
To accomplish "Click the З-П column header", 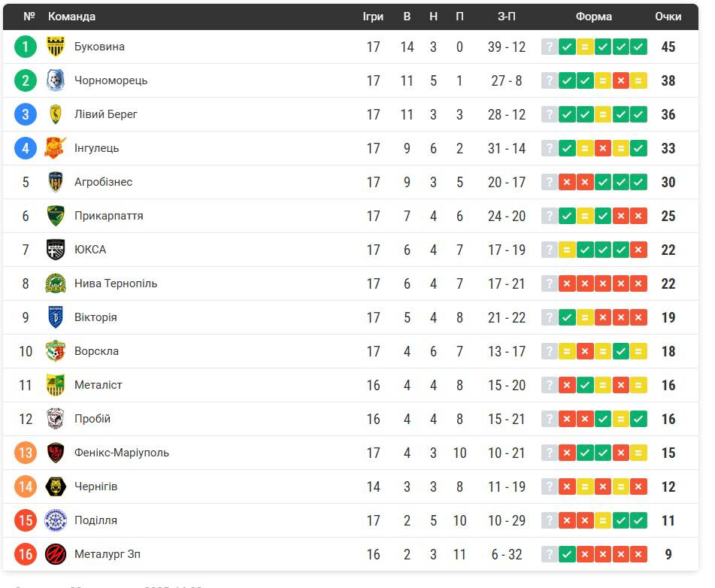I will tap(507, 17).
